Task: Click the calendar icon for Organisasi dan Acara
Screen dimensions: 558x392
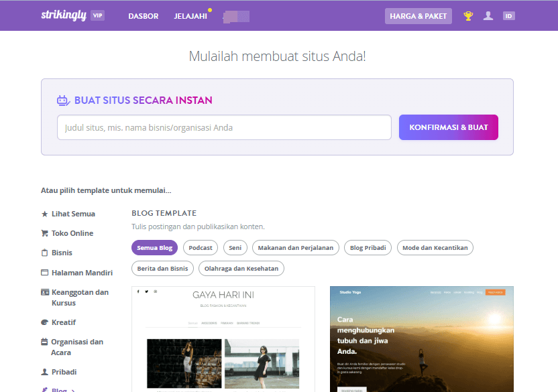Action: [44, 342]
